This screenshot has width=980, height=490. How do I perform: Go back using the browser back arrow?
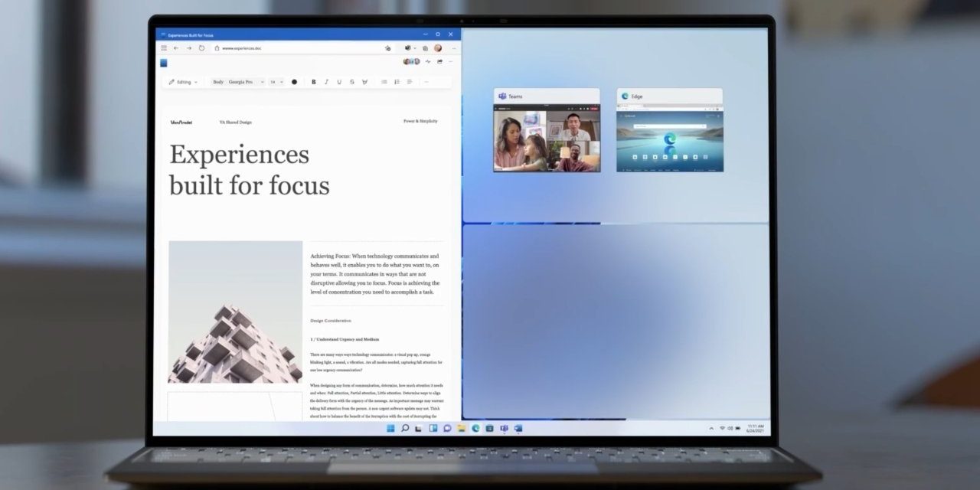click(x=176, y=48)
